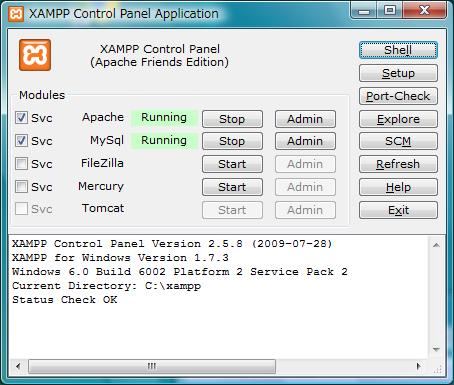The image size is (454, 385).
Task: Open the Help button
Action: 398,187
